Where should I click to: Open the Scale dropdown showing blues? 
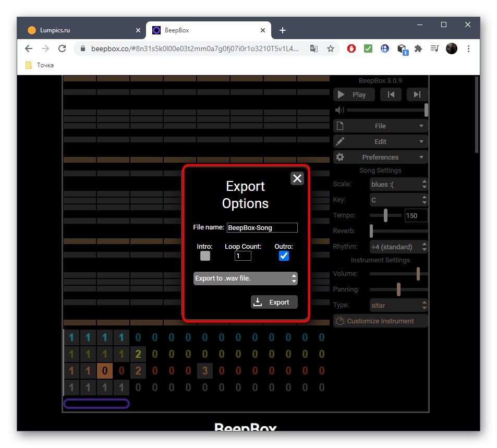point(399,184)
